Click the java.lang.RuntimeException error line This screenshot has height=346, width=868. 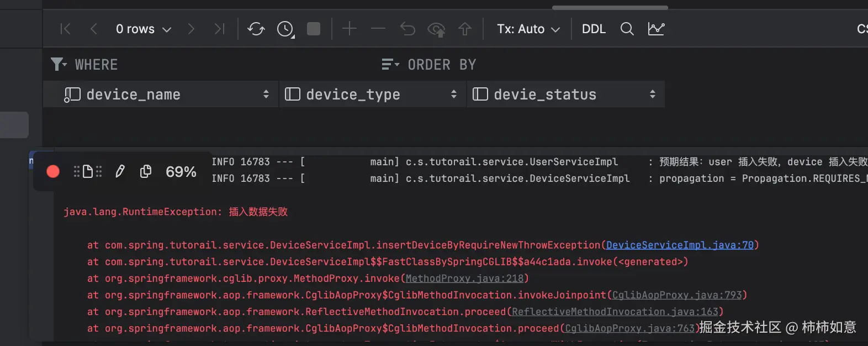click(176, 212)
